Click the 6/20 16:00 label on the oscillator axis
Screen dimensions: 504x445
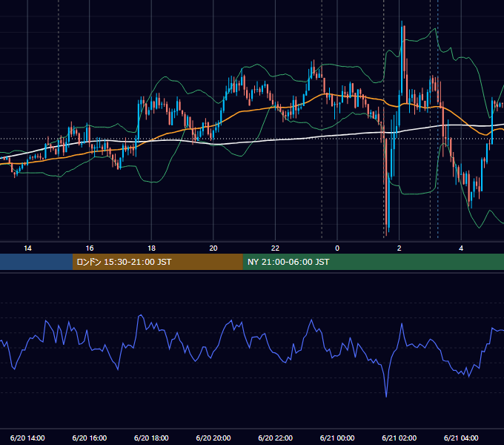90,438
